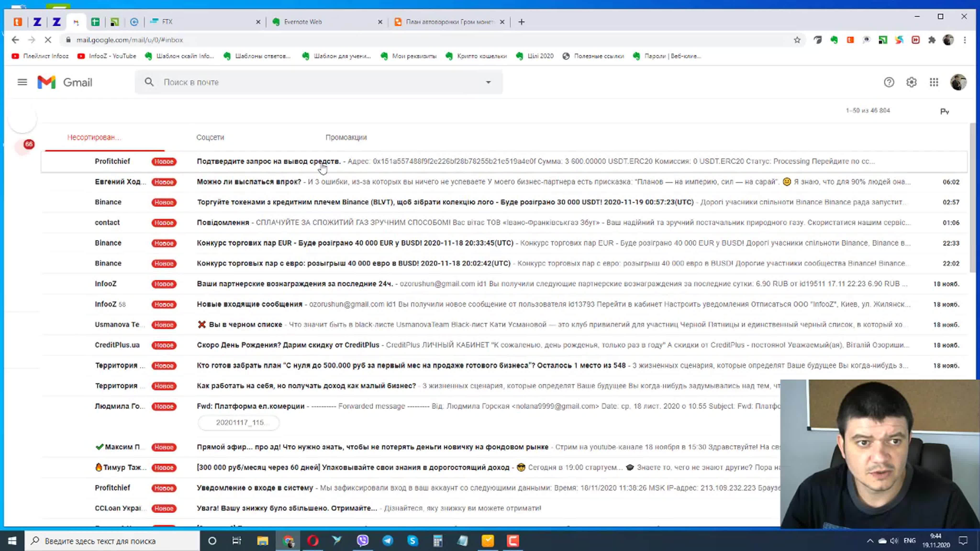Open Полезные ссылки bookmark
Image resolution: width=980 pixels, height=551 pixels.
(x=593, y=56)
